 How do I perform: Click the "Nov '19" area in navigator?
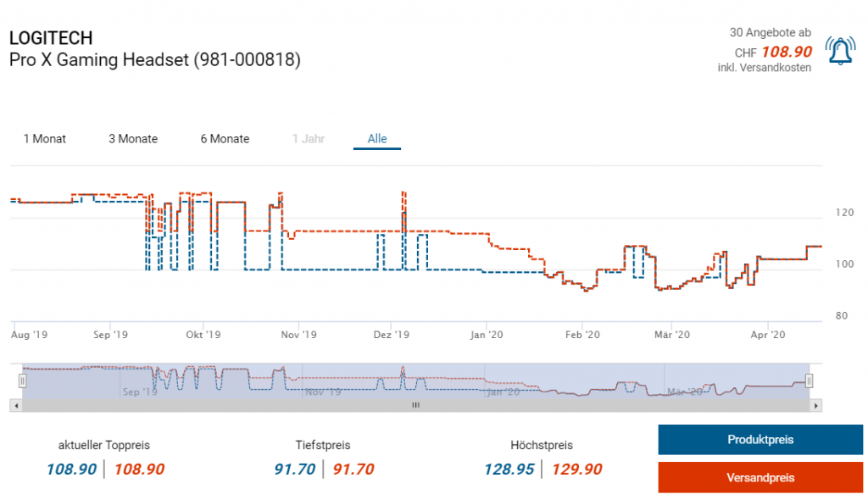pyautogui.click(x=324, y=392)
